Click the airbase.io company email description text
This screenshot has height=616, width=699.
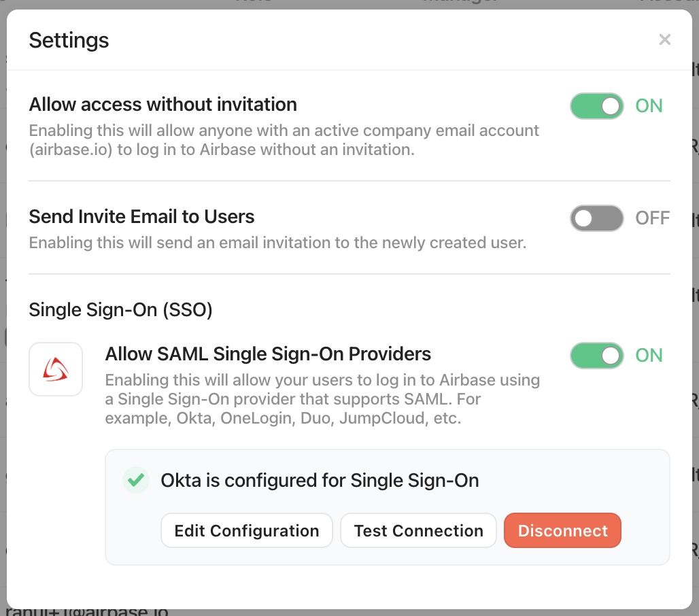pos(284,140)
